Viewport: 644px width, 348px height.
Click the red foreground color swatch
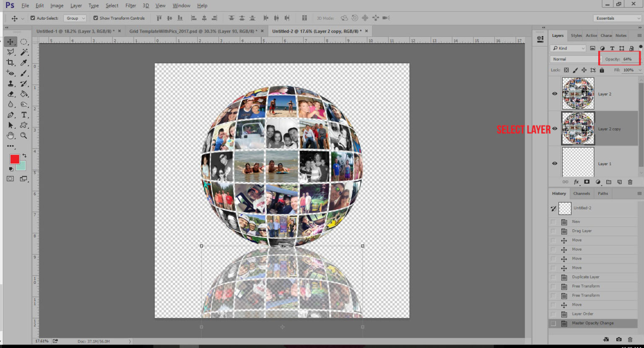pyautogui.click(x=15, y=159)
